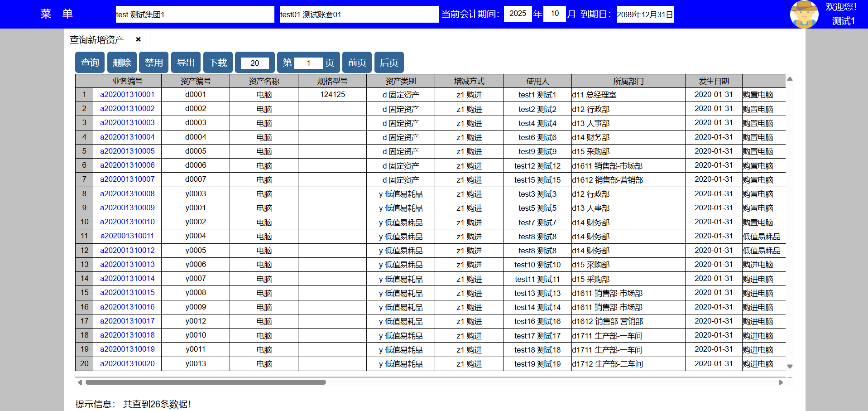Click the 下载 button
This screenshot has height=411, width=868.
(218, 63)
